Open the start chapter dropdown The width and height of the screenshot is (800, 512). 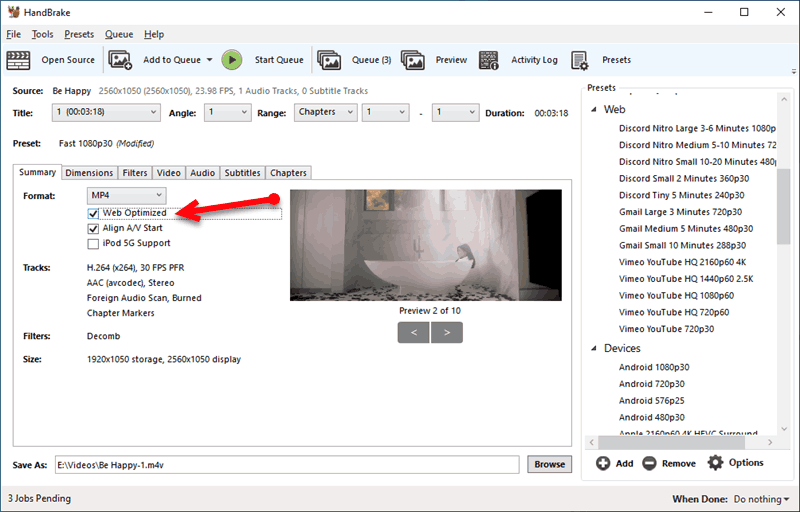[386, 112]
